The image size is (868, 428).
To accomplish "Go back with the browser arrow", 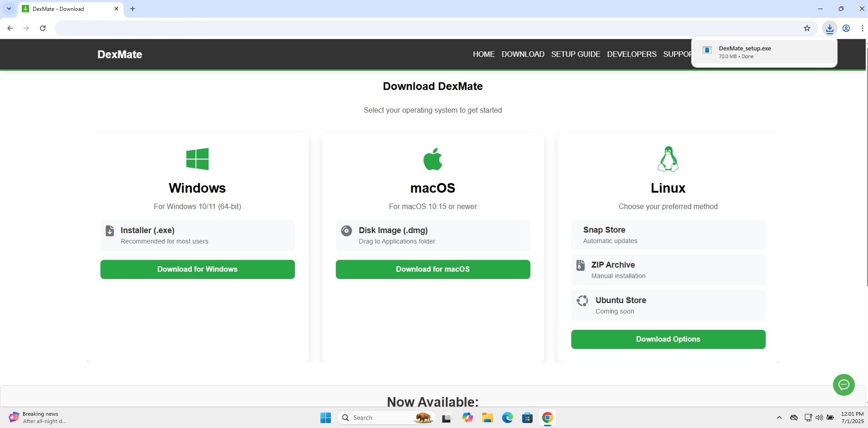I will (10, 28).
